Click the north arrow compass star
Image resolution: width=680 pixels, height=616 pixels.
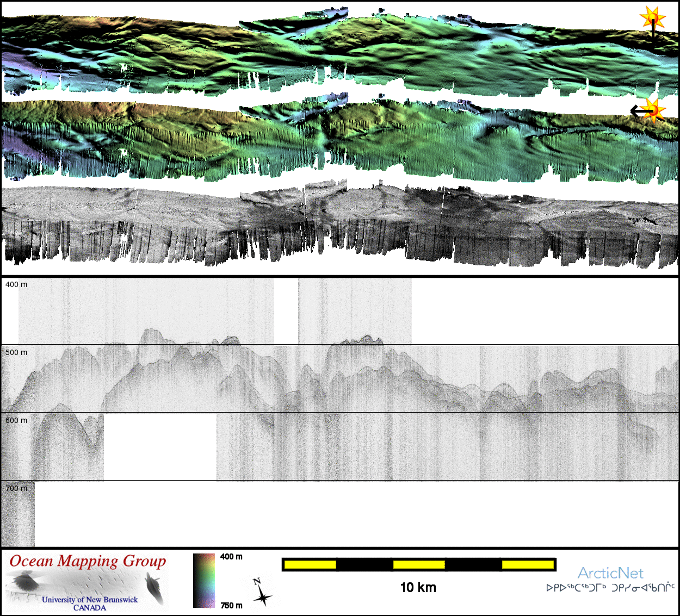point(262,593)
